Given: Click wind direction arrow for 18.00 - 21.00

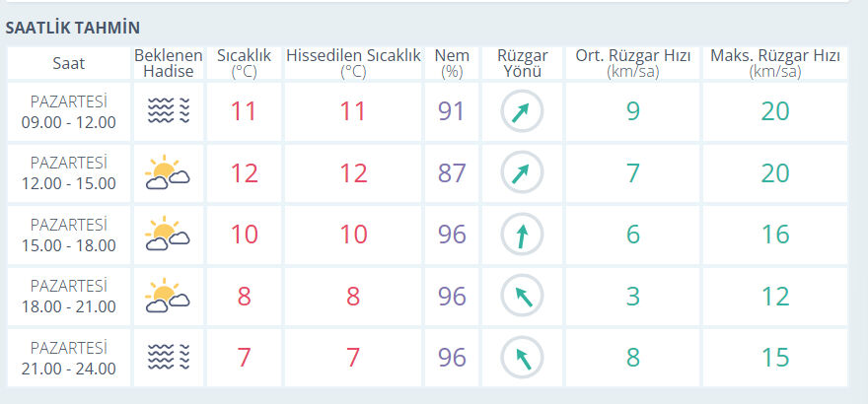Looking at the screenshot, I should pyautogui.click(x=522, y=296).
